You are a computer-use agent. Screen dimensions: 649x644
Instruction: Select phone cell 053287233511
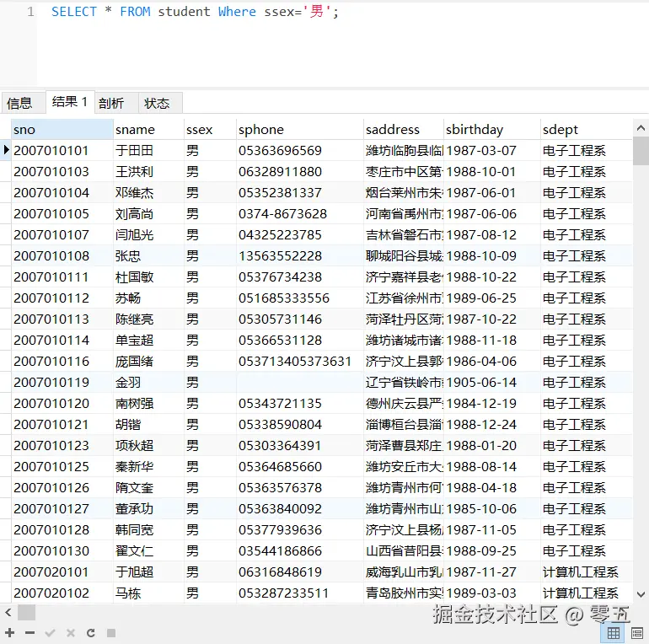[x=300, y=593]
